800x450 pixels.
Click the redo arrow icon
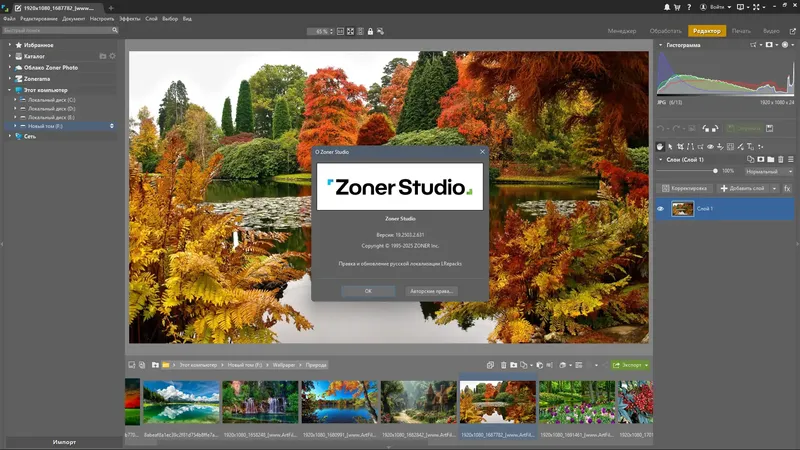point(677,129)
